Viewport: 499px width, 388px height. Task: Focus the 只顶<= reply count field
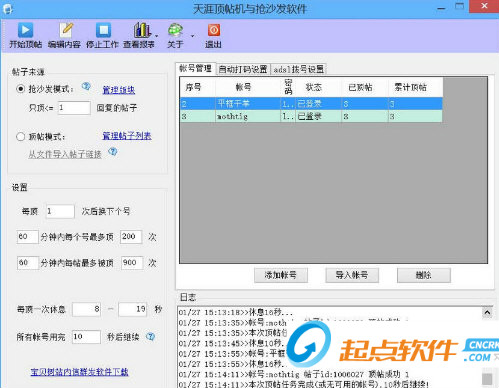coord(74,108)
